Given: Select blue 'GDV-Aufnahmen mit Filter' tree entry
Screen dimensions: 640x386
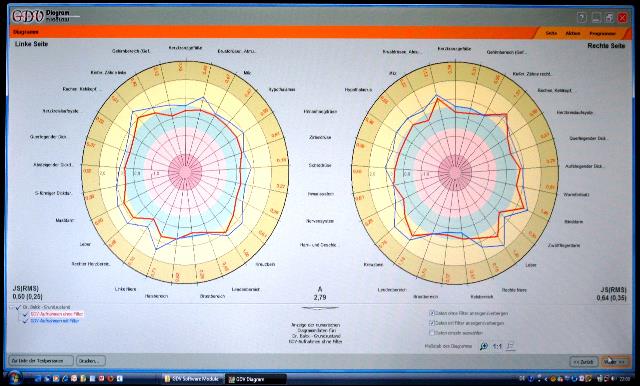Looking at the screenshot, I should pyautogui.click(x=55, y=321).
